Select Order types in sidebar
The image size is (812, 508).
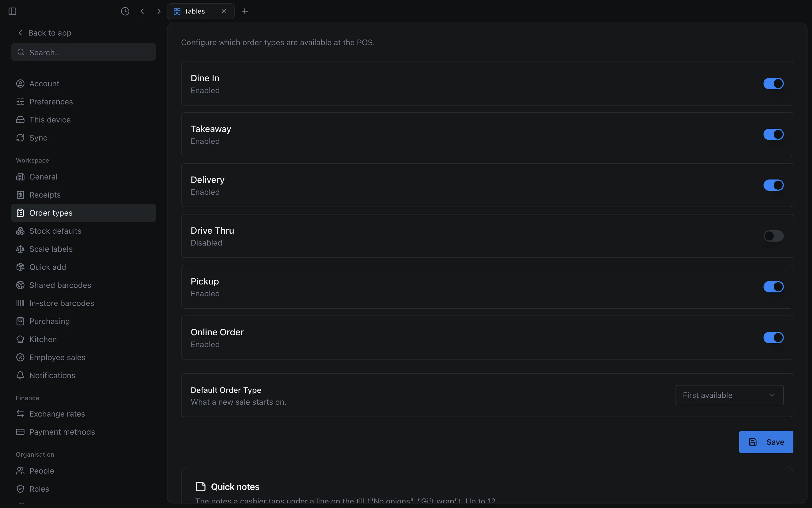click(83, 213)
